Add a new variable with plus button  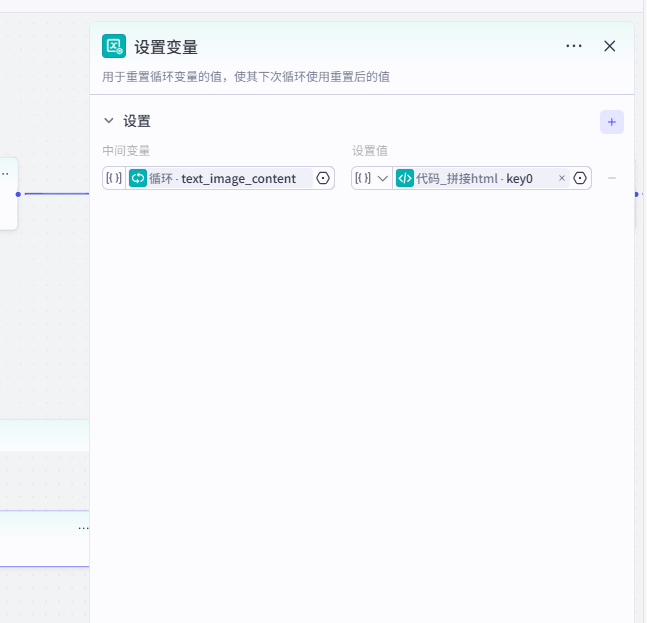tap(612, 121)
